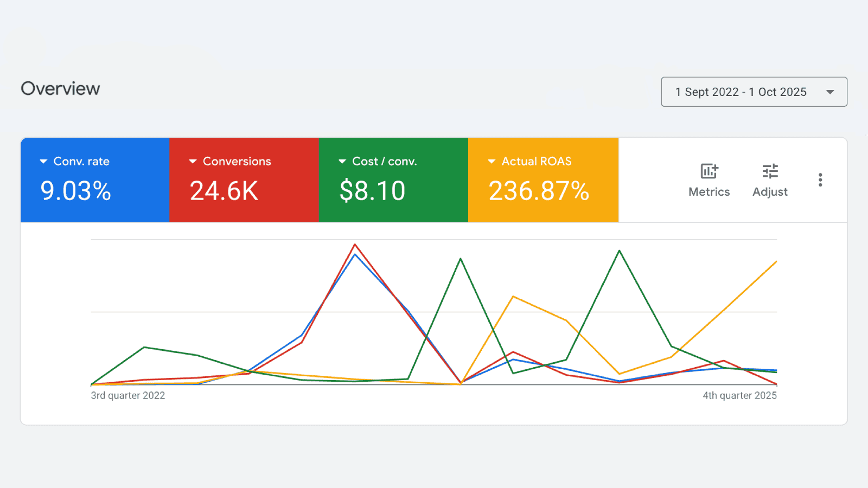Click the date text 1 Sept 2022 - 1 Oct 2025
The image size is (868, 488).
click(x=741, y=92)
